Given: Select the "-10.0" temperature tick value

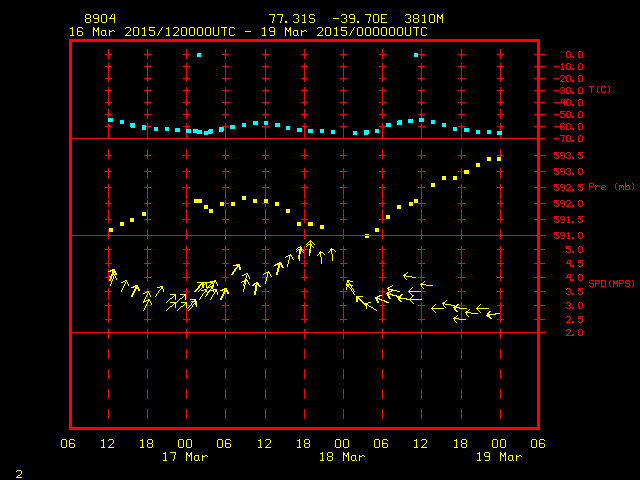Looking at the screenshot, I should click(x=569, y=67).
